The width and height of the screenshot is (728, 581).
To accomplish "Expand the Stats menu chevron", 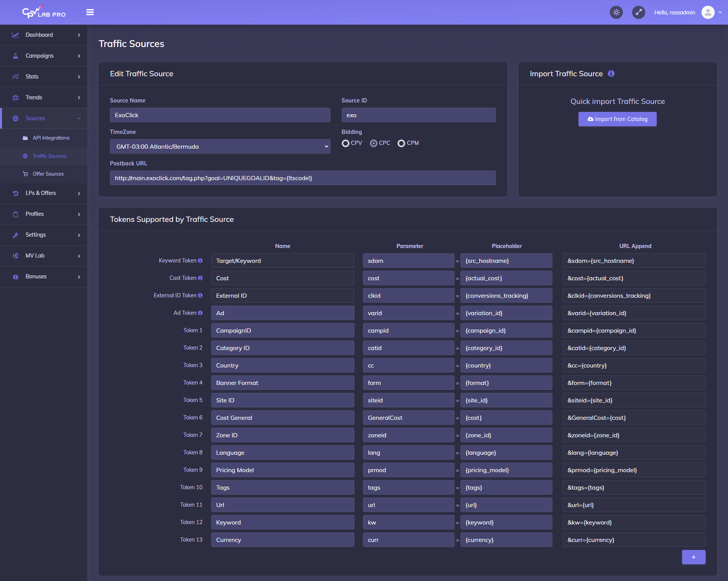I will [79, 77].
